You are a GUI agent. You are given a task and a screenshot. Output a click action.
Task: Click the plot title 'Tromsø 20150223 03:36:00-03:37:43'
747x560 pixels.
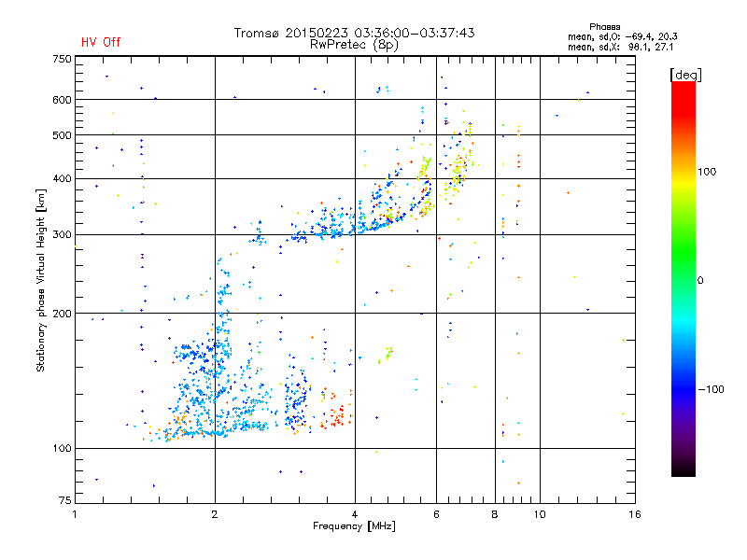(x=354, y=33)
